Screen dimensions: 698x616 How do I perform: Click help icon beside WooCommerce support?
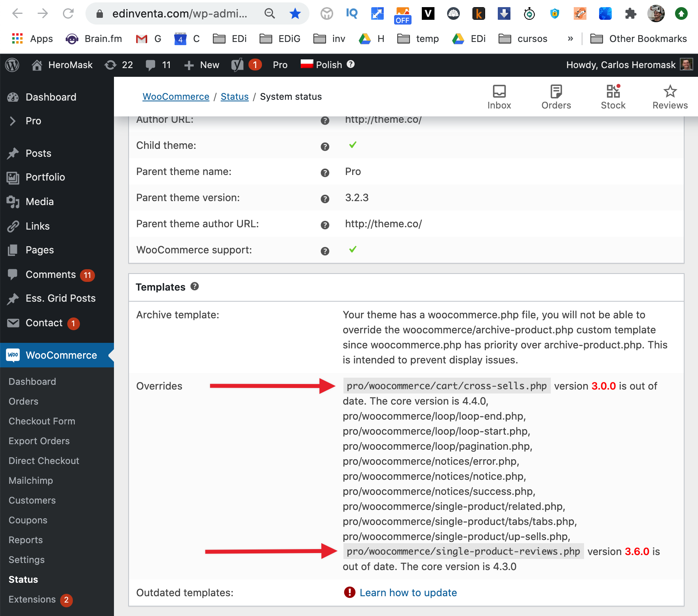pos(325,251)
